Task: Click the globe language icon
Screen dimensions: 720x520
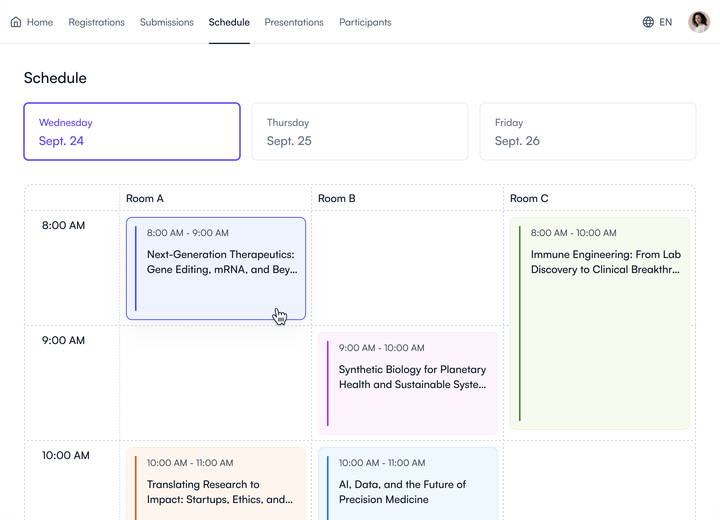Action: coord(648,22)
